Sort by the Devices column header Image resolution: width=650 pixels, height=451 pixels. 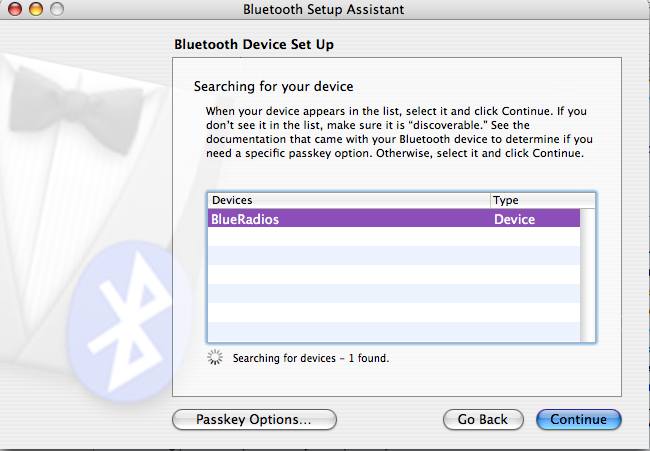coord(349,200)
